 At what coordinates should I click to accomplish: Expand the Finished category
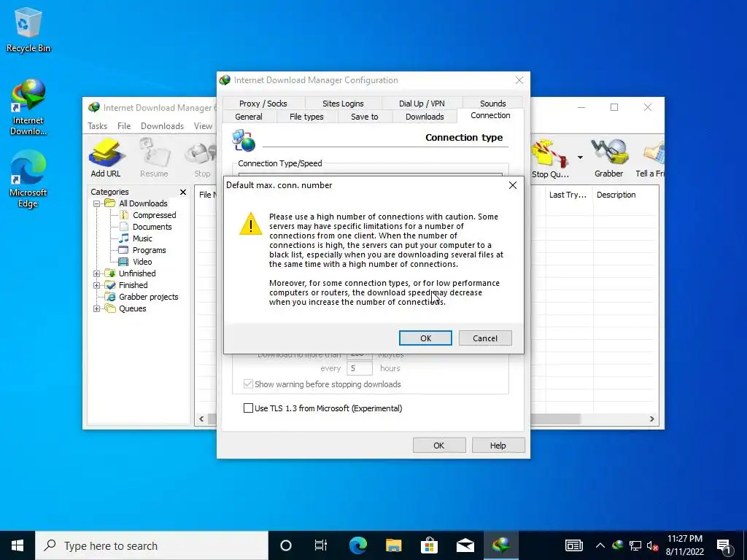(x=96, y=285)
